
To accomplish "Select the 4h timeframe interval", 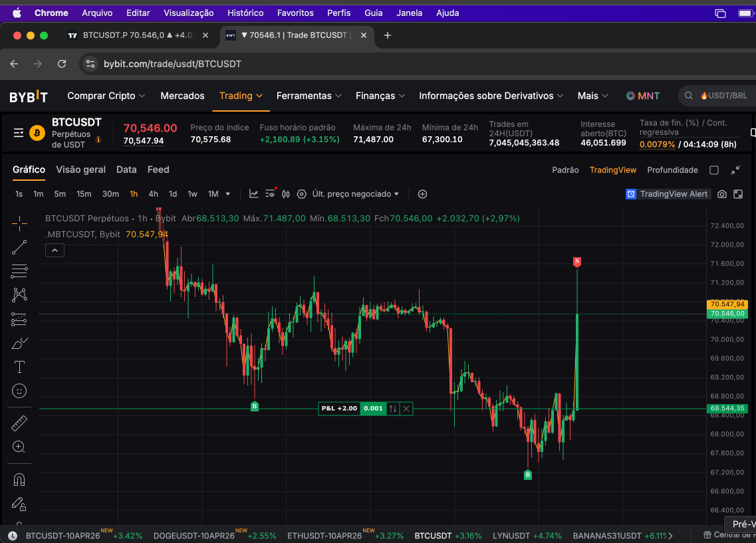I will point(153,194).
